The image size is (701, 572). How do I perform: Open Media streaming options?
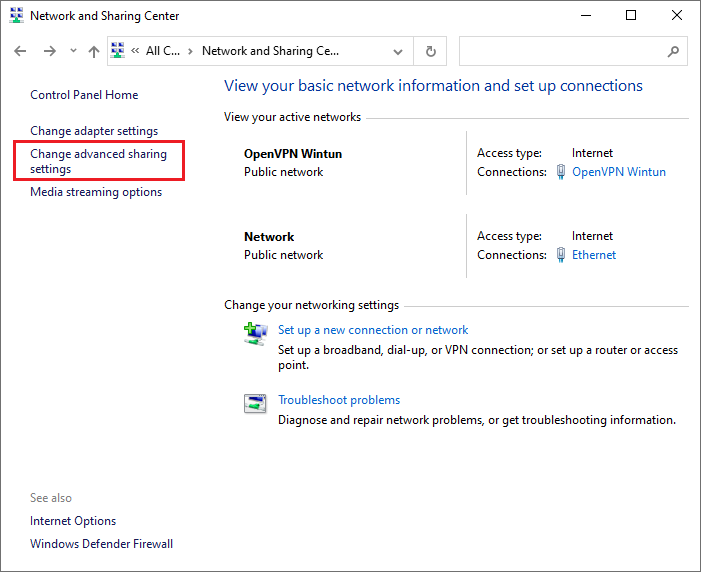[x=96, y=192]
